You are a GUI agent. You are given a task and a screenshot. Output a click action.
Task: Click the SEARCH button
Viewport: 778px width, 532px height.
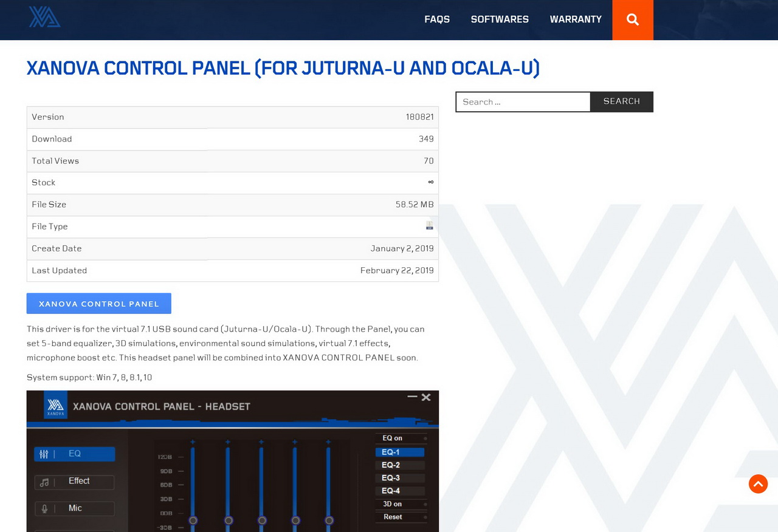(x=622, y=101)
